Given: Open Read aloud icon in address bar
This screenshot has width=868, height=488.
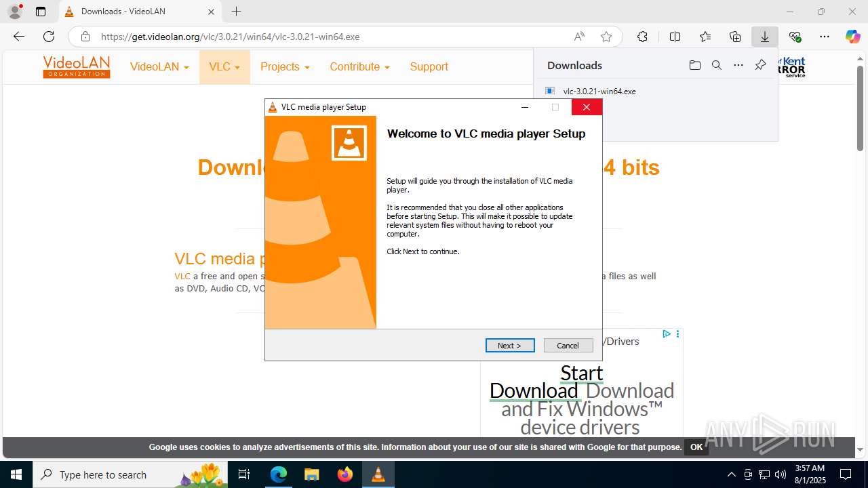Looking at the screenshot, I should [579, 37].
